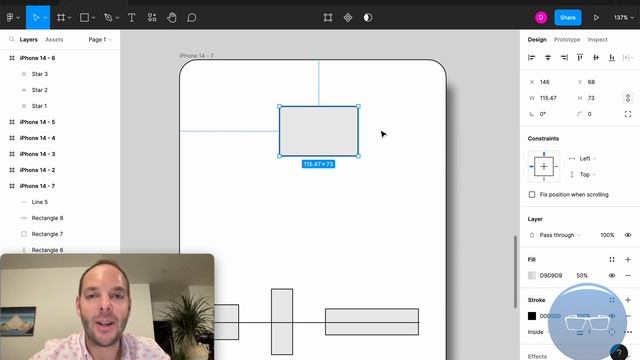The width and height of the screenshot is (640, 360).
Task: Align selection horizontal centers
Action: (548, 58)
